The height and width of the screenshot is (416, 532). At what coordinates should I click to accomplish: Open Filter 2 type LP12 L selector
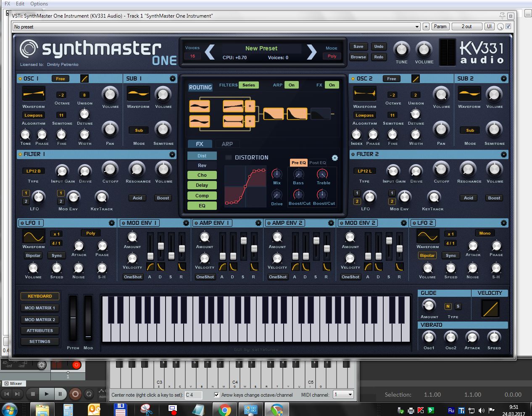coord(364,171)
